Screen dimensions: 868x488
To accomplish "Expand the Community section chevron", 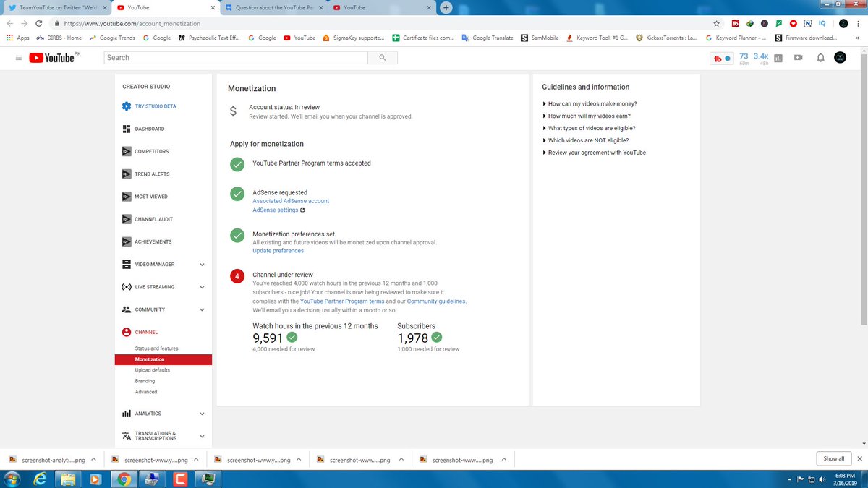I will pyautogui.click(x=202, y=309).
